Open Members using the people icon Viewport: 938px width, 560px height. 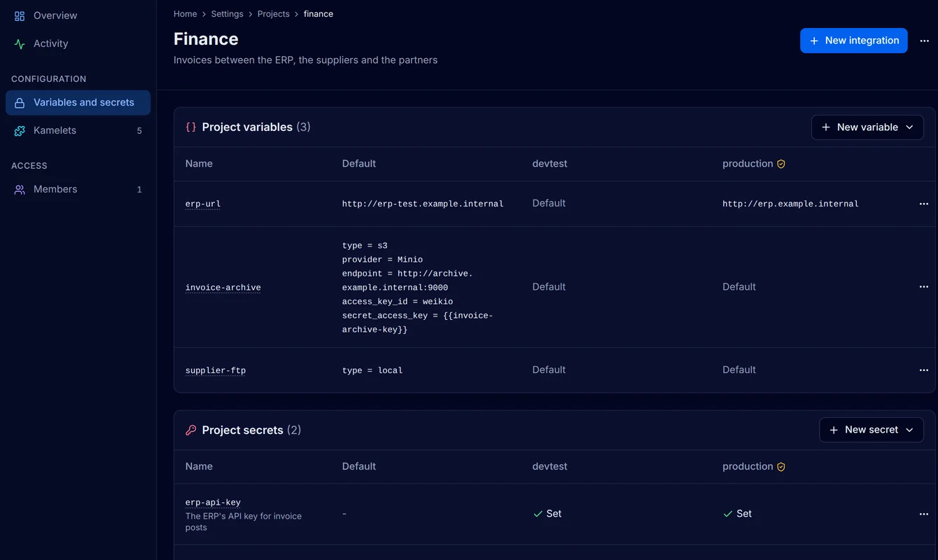[20, 189]
